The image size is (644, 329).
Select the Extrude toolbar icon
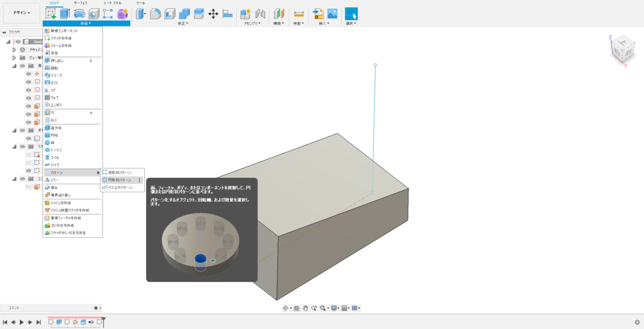[x=65, y=14]
